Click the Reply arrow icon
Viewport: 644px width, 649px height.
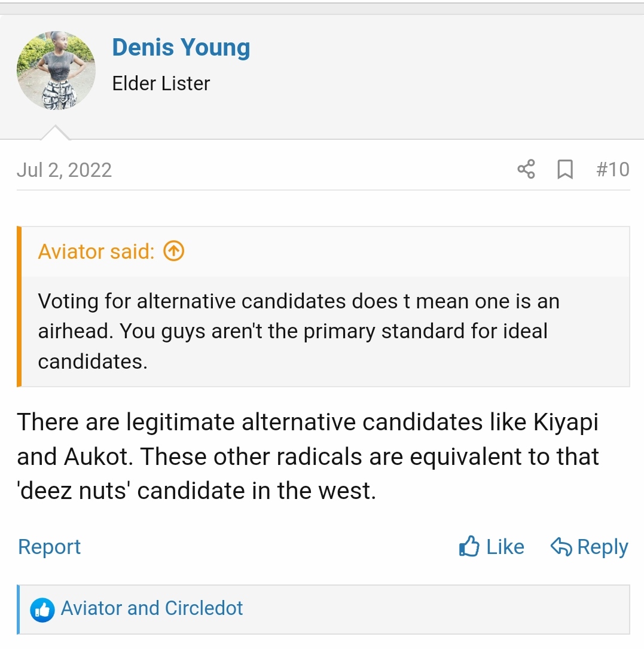pyautogui.click(x=561, y=546)
